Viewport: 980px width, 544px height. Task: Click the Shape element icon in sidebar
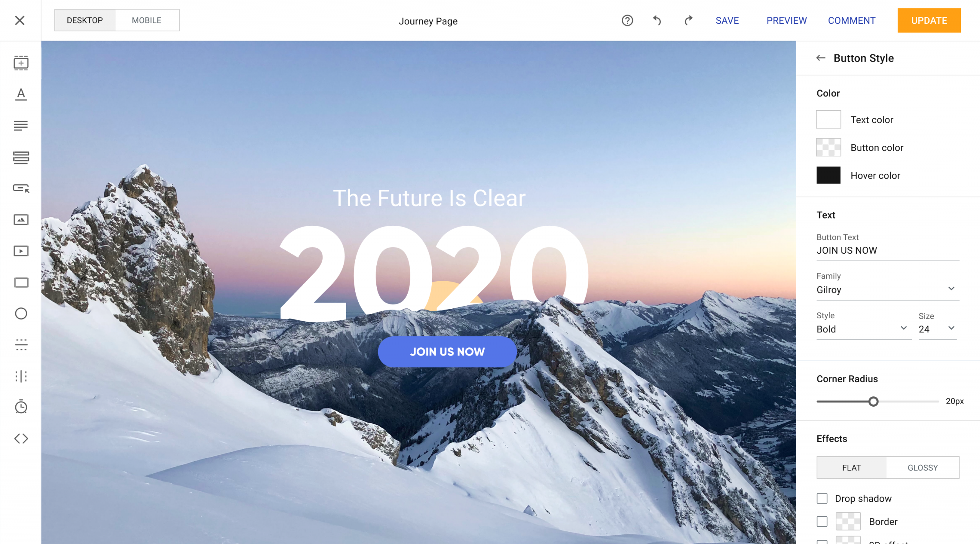[20, 314]
